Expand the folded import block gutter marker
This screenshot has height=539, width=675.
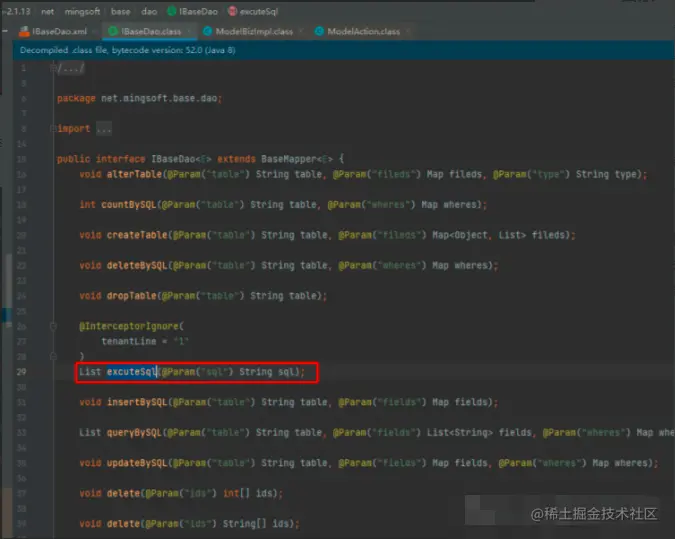tap(53, 128)
